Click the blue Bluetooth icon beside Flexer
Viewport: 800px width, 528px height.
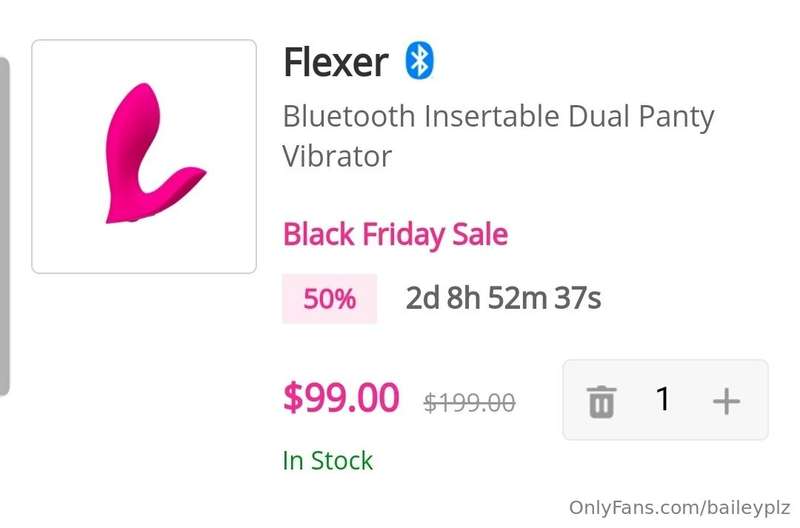pyautogui.click(x=419, y=61)
